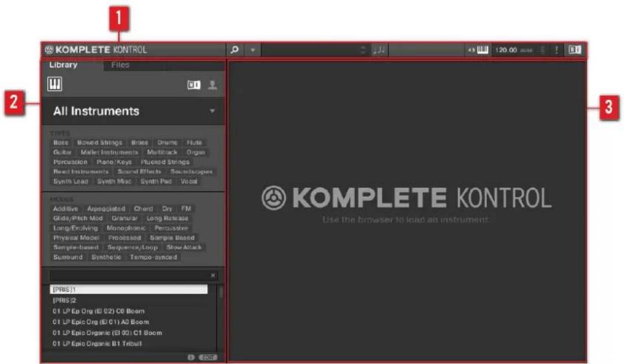Select the Sound Effects type tag
The height and width of the screenshot is (364, 624).
click(139, 171)
